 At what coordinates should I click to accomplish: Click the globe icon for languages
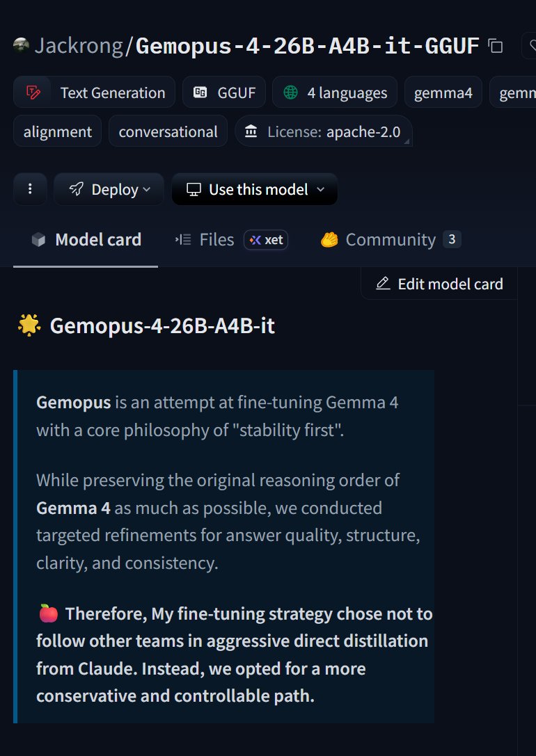290,93
